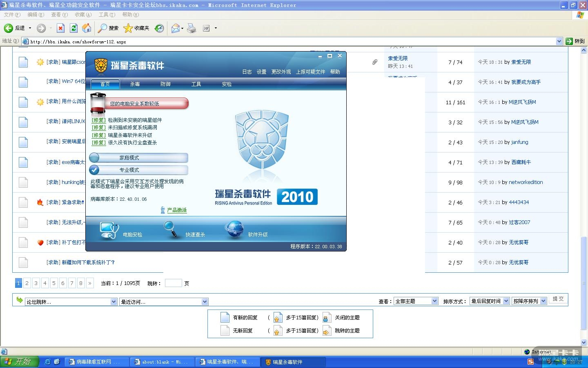Click the 提交 submit button
Image resolution: width=588 pixels, height=368 pixels.
[x=558, y=299]
